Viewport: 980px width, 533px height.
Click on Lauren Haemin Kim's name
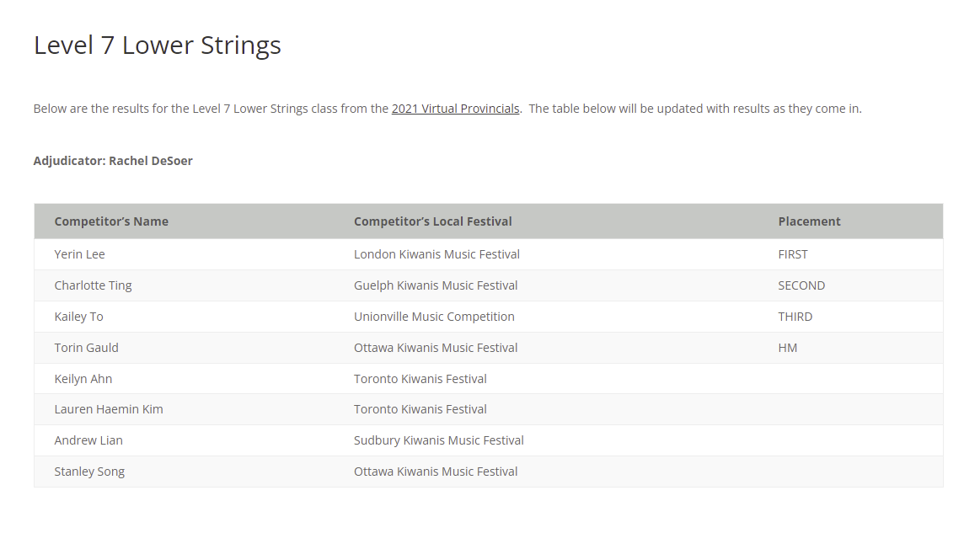[x=109, y=409]
